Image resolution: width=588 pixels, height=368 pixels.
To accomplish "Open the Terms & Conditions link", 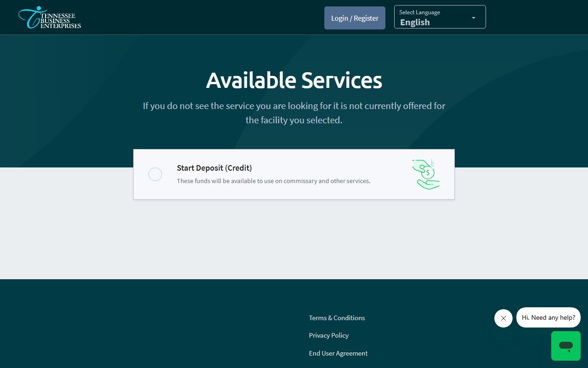I will [337, 318].
